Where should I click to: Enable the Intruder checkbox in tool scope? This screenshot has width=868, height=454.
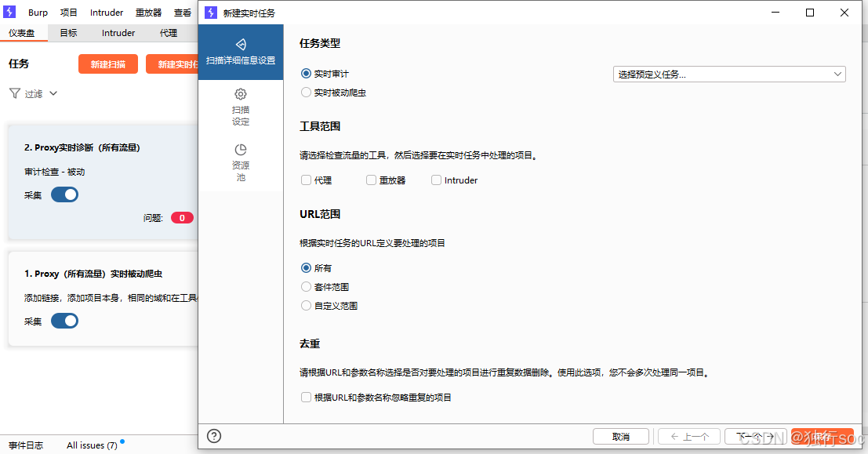point(437,180)
